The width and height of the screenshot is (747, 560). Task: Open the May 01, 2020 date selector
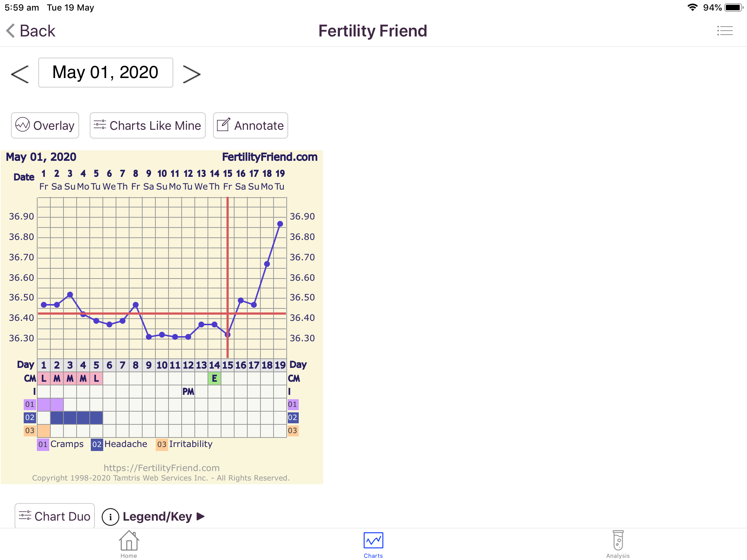click(x=106, y=73)
